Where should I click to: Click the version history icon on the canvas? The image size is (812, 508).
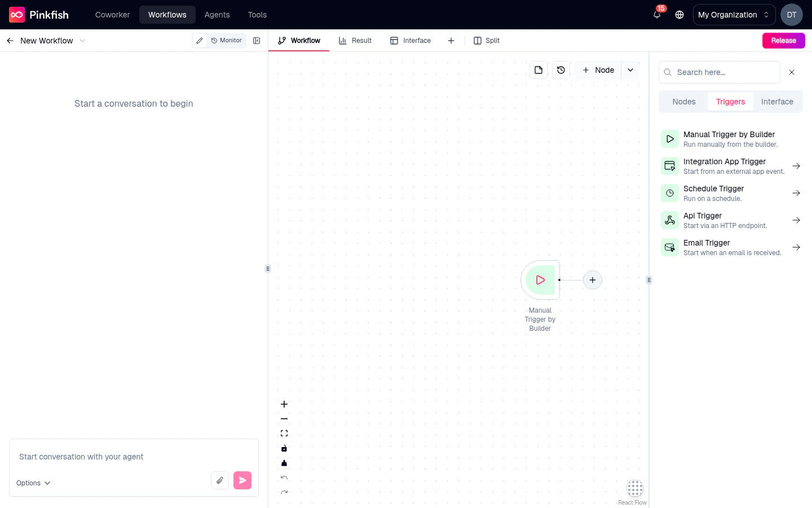coord(561,69)
